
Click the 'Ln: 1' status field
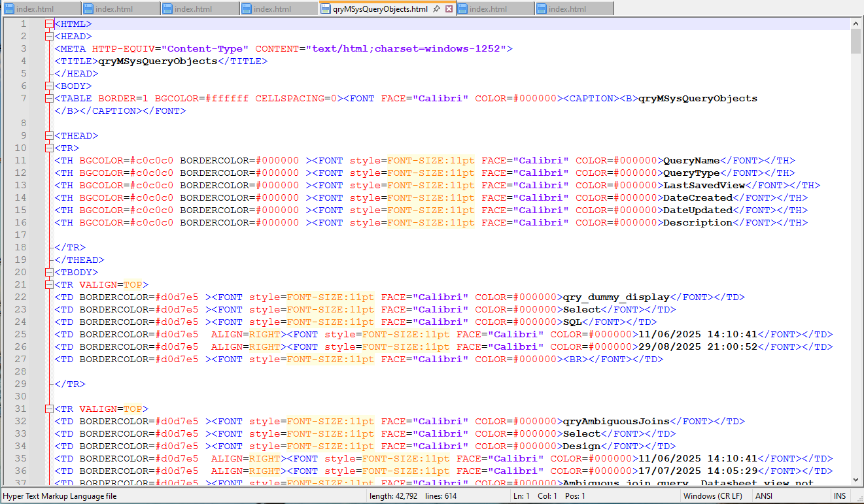coord(521,496)
